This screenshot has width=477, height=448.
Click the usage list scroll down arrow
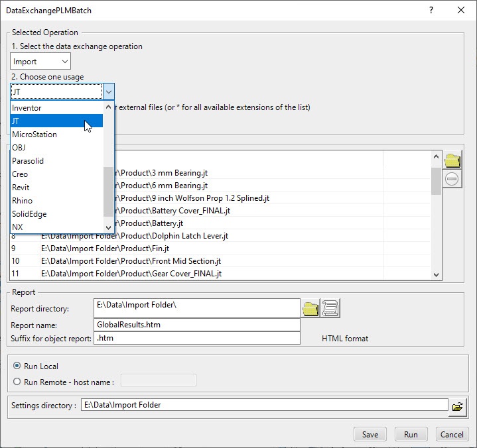108,228
